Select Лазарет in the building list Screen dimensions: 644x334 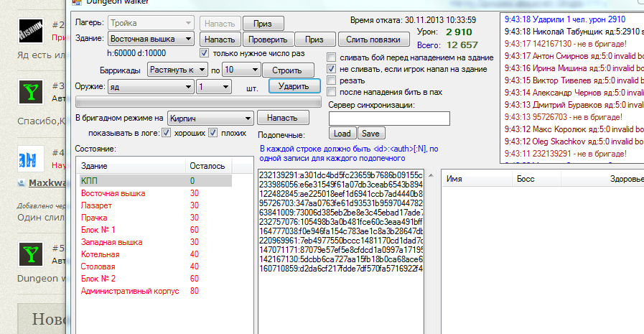pyautogui.click(x=97, y=205)
